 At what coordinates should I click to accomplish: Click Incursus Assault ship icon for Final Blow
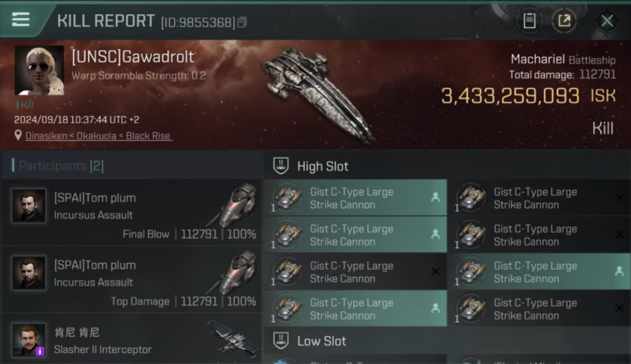pyautogui.click(x=237, y=206)
